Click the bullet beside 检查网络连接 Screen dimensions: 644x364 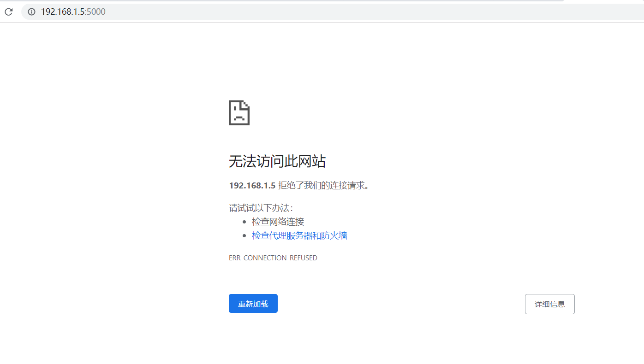pos(245,222)
